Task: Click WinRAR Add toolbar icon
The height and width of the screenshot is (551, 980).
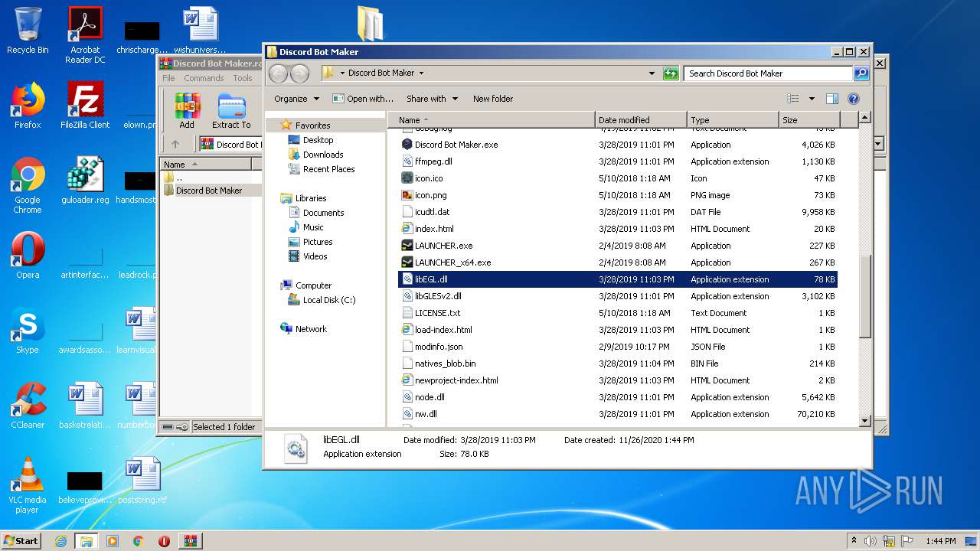Action: pyautogui.click(x=187, y=111)
